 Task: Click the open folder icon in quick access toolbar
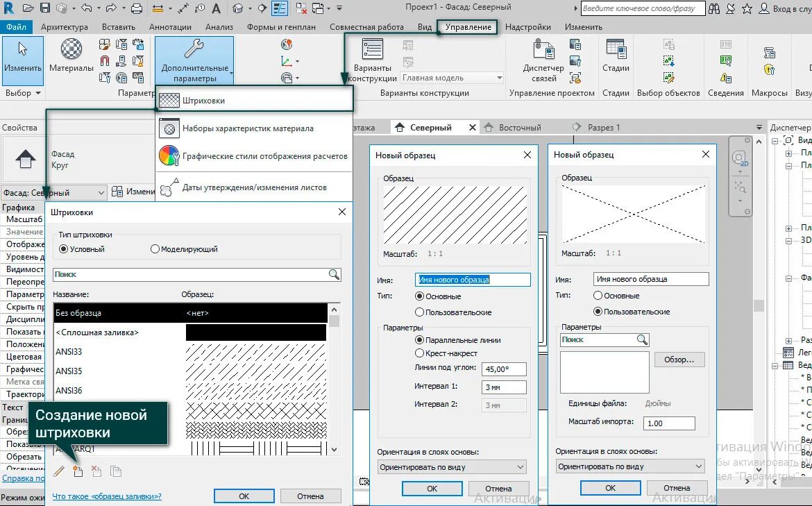tap(28, 8)
